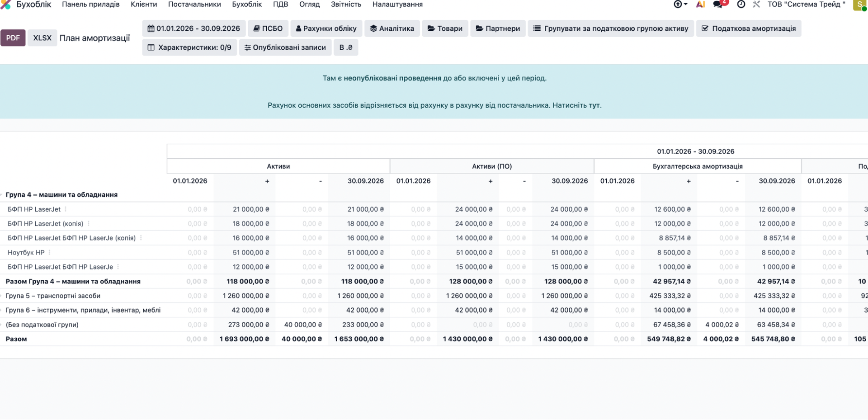Open the ПДВ menu
868x420 pixels.
click(x=280, y=5)
